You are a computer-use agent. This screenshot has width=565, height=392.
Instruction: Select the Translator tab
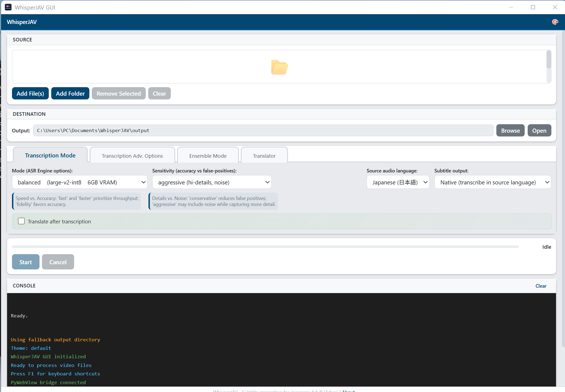pos(264,156)
